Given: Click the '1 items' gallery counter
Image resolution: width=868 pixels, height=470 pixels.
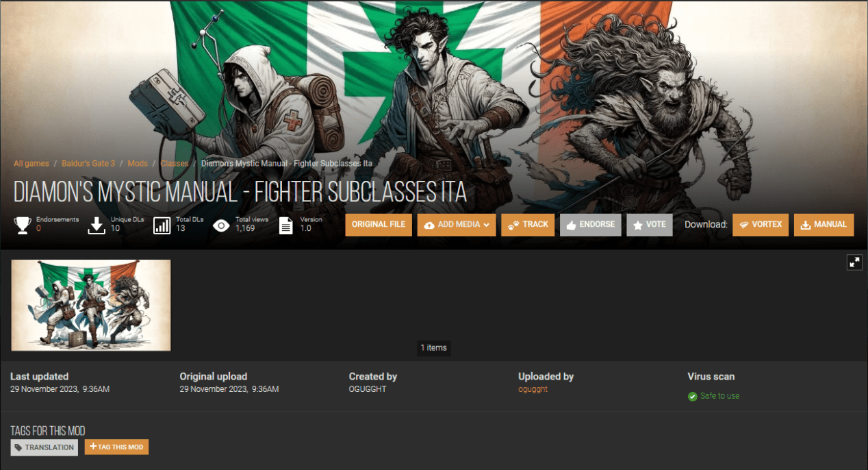Looking at the screenshot, I should [x=433, y=348].
